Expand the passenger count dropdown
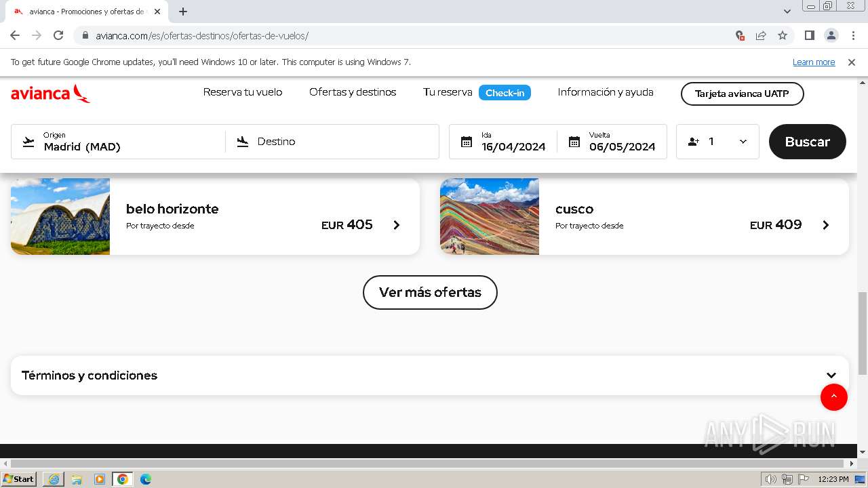The width and height of the screenshot is (868, 488). [x=743, y=142]
